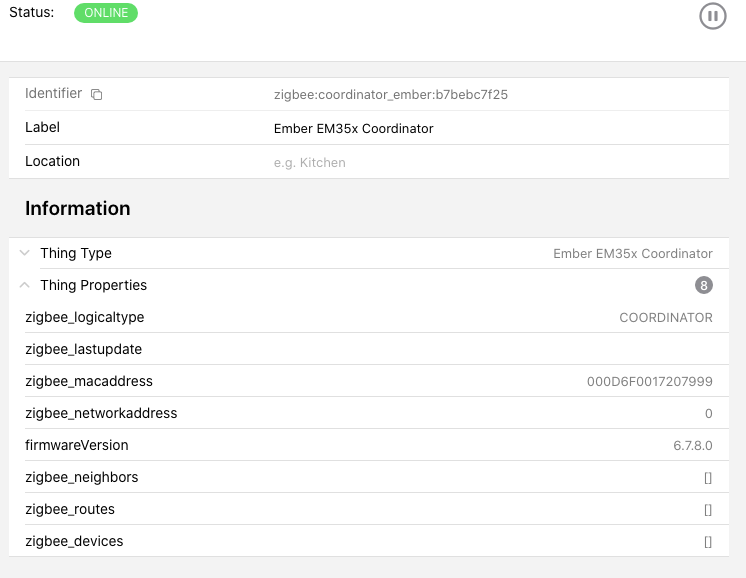Copy the thing identifier to clipboard

[97, 95]
